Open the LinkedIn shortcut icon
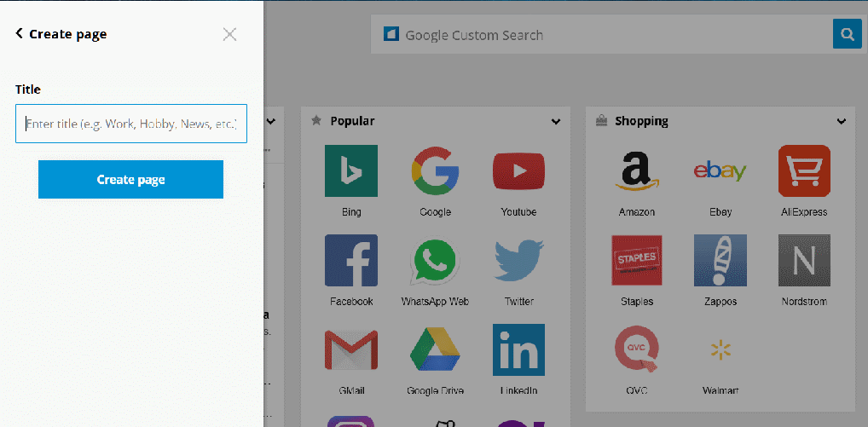868x427 pixels. [518, 350]
